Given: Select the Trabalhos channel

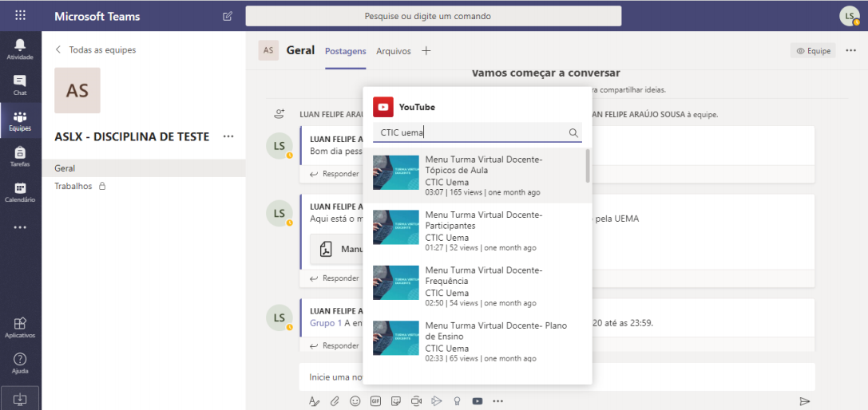Looking at the screenshot, I should [x=73, y=186].
